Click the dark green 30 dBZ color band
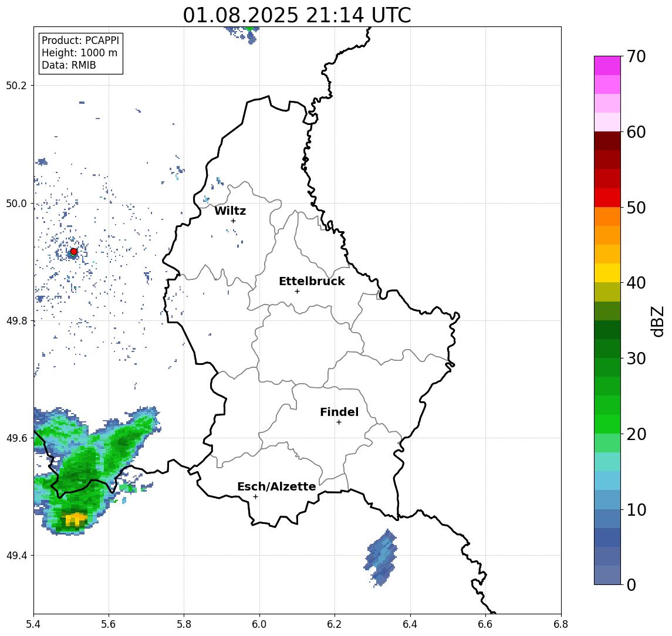672x636 pixels. (607, 349)
